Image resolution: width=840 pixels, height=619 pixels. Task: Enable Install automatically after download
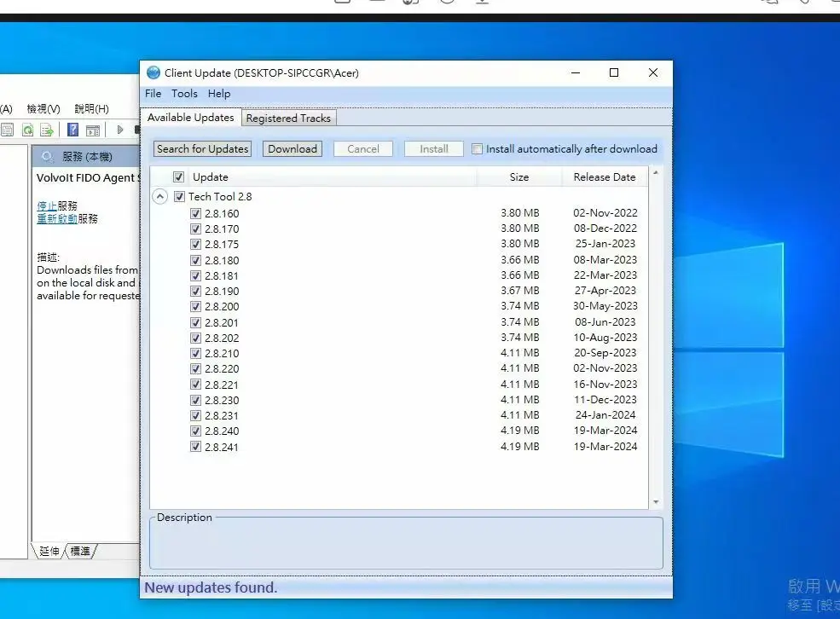coord(478,149)
